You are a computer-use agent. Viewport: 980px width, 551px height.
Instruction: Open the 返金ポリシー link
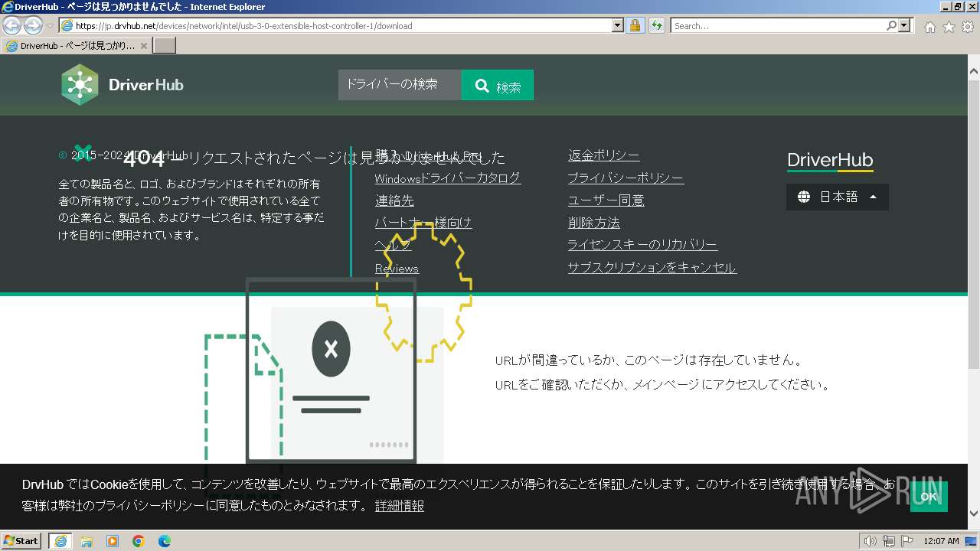click(x=603, y=155)
